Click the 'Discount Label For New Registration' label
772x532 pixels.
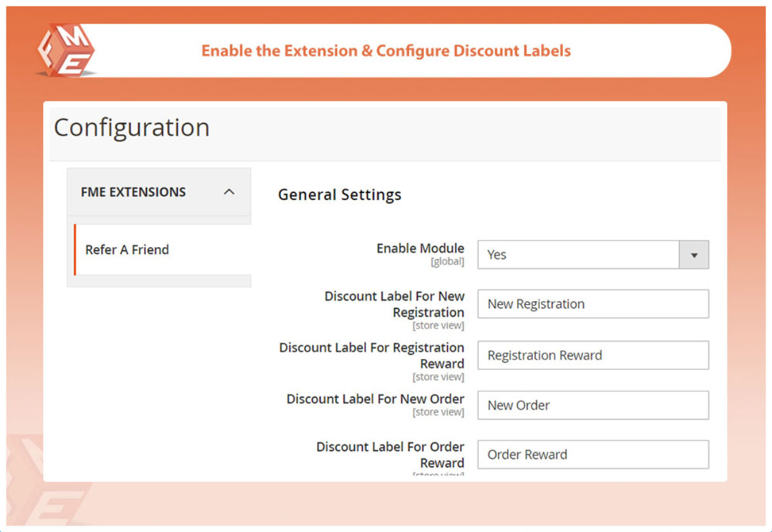pyautogui.click(x=394, y=304)
